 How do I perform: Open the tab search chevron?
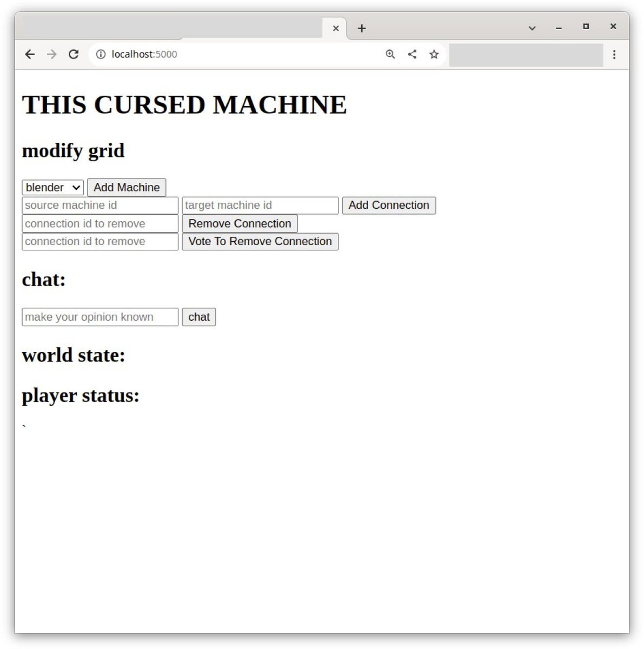(x=532, y=28)
